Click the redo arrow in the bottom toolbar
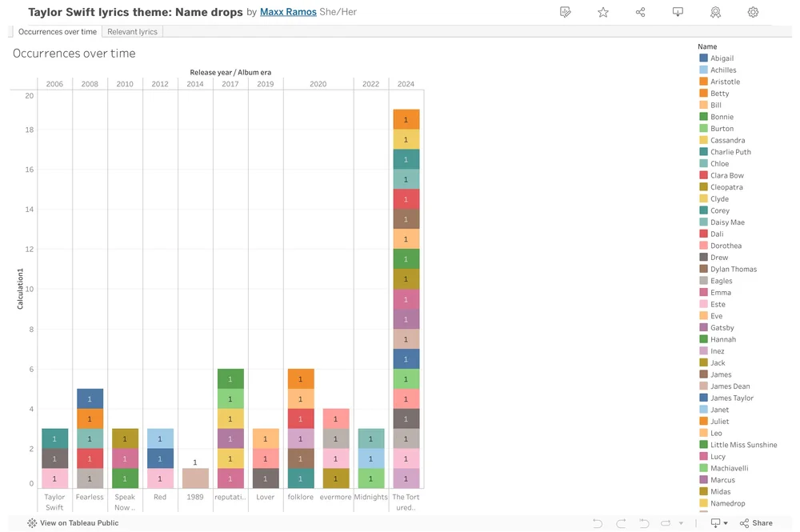 [621, 522]
